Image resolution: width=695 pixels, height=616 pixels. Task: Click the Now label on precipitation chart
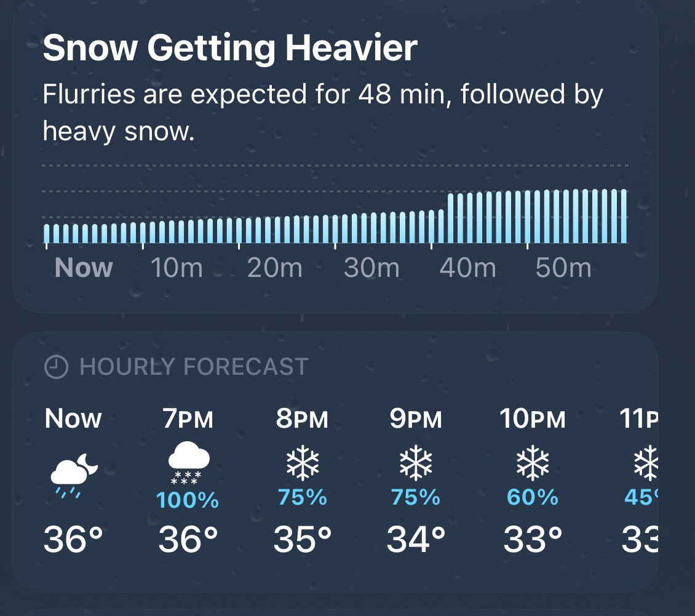pyautogui.click(x=84, y=268)
